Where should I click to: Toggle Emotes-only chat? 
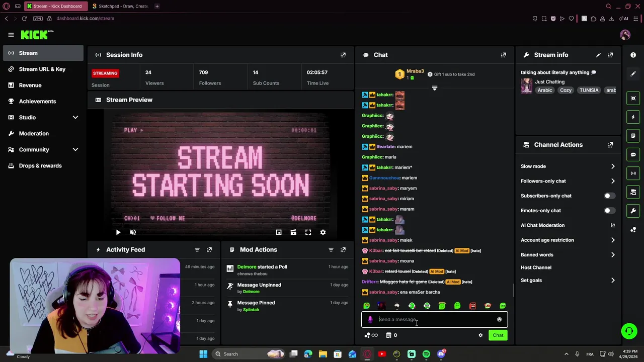pos(609,211)
